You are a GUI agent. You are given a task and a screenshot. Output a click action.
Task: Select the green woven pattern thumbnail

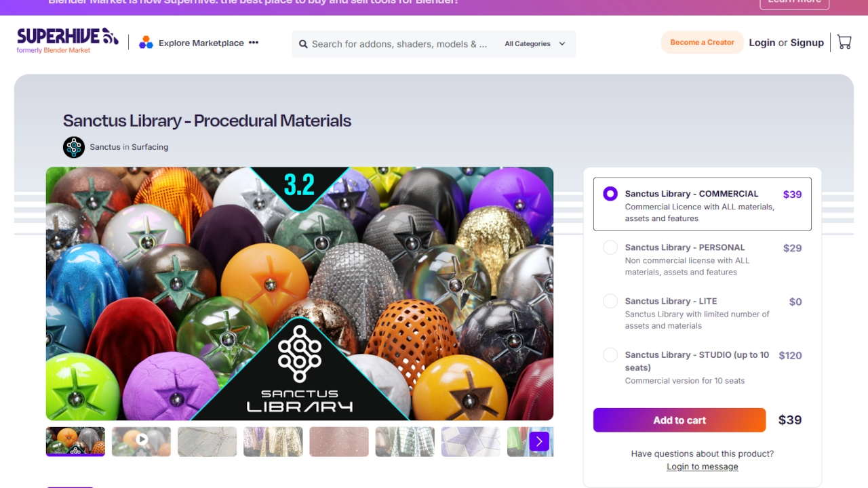tap(405, 441)
